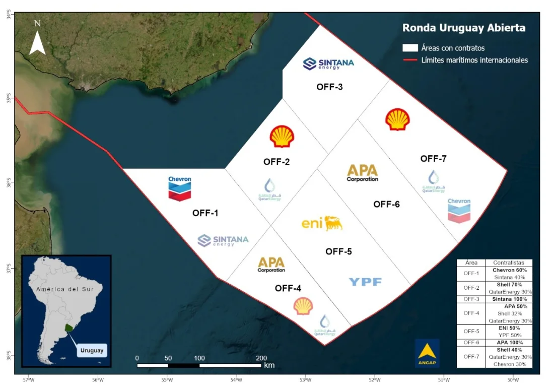Click 'Shell 70%' in the table

(x=510, y=285)
